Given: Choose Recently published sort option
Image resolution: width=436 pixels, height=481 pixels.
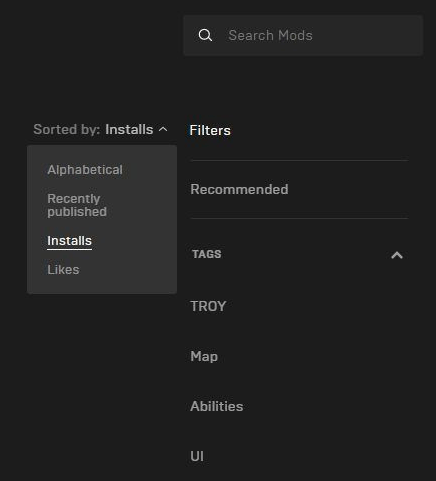Looking at the screenshot, I should 77,205.
